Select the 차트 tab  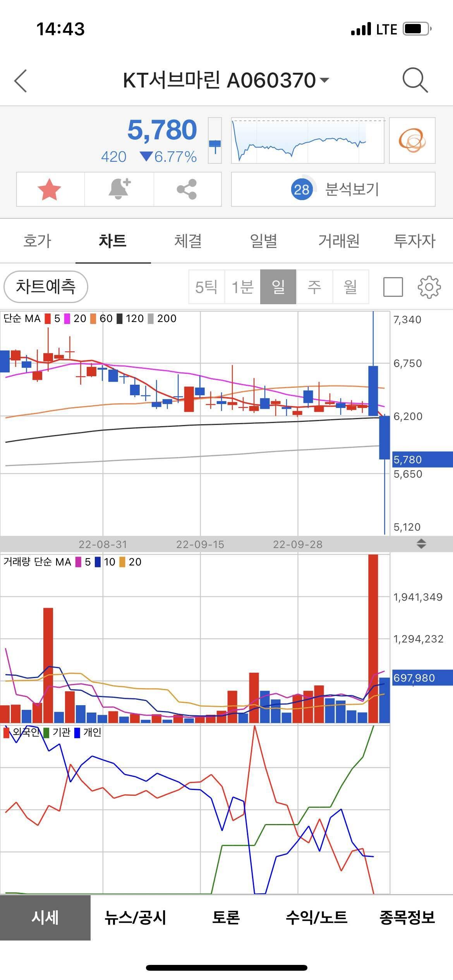coord(113,241)
